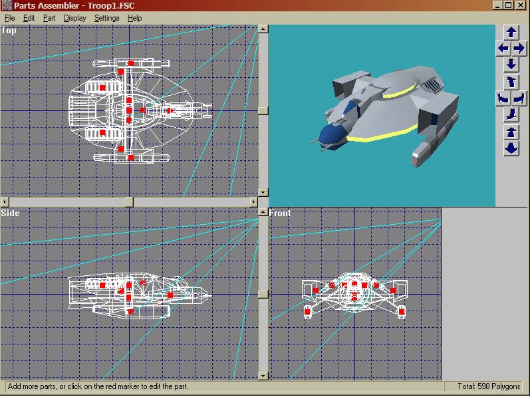The height and width of the screenshot is (399, 532).
Task: Select rightmost red part marker in Top view
Action: pos(169,111)
